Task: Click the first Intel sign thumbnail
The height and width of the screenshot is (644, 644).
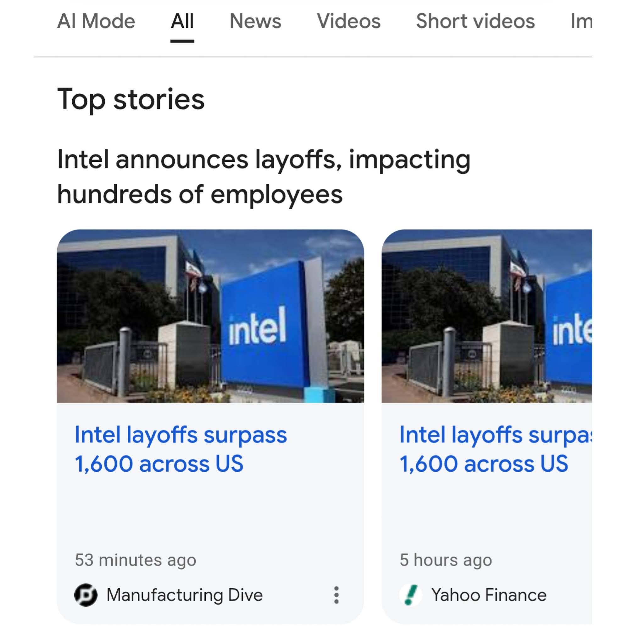Action: pyautogui.click(x=210, y=316)
